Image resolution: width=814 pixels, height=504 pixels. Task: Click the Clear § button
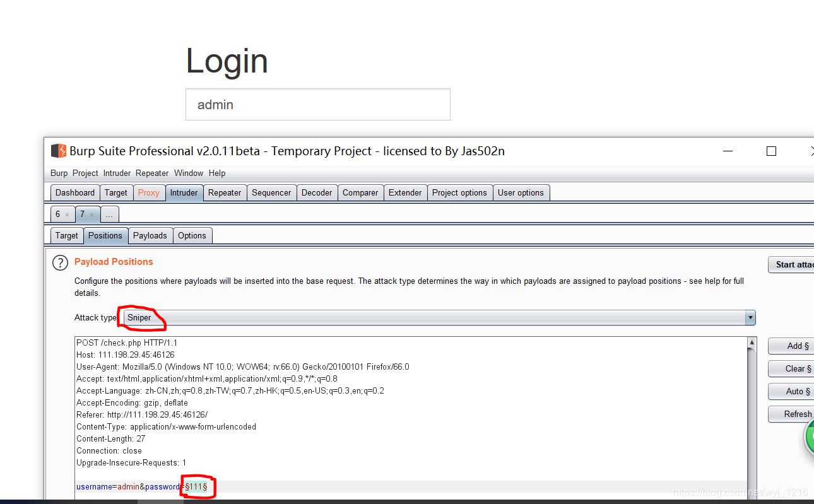[791, 368]
